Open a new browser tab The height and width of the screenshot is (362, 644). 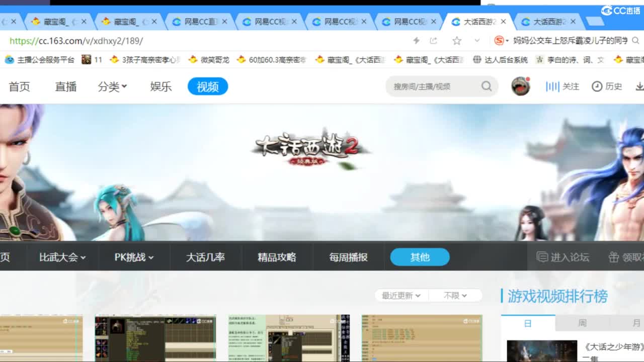pos(595,21)
